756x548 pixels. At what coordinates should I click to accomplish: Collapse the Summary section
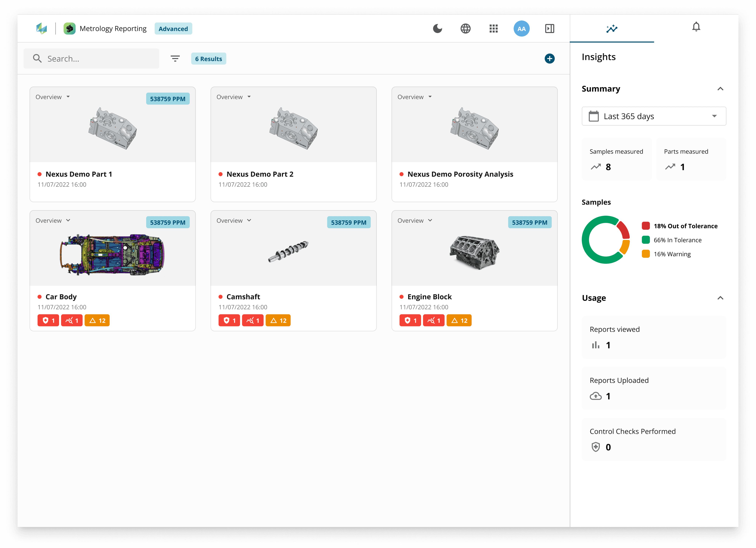[x=720, y=89]
